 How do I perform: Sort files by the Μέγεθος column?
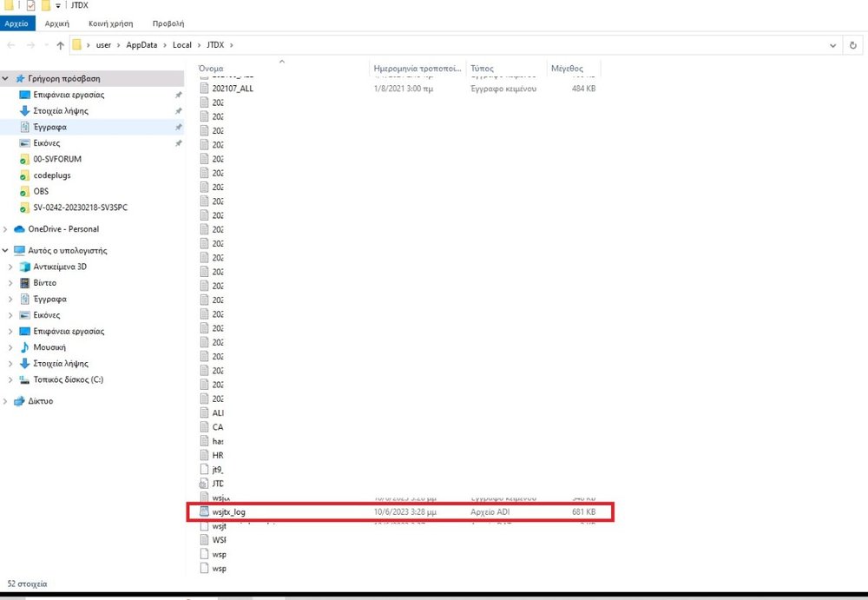coord(567,68)
